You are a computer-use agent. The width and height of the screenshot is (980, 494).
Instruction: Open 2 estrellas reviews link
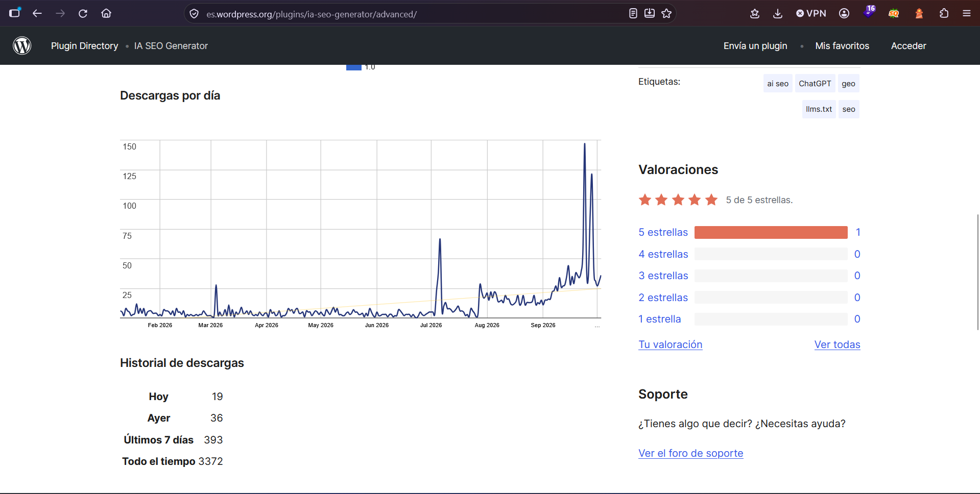click(663, 298)
